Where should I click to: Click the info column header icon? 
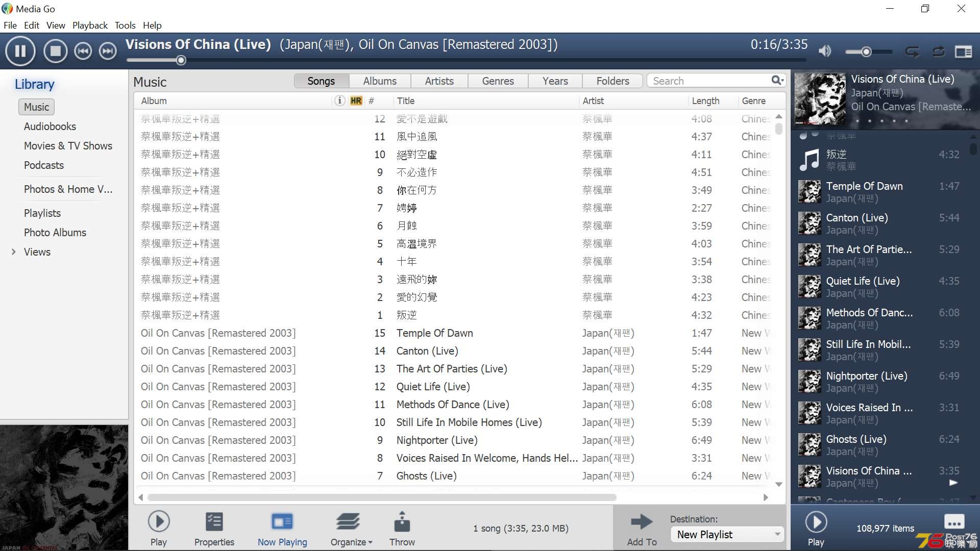(339, 101)
